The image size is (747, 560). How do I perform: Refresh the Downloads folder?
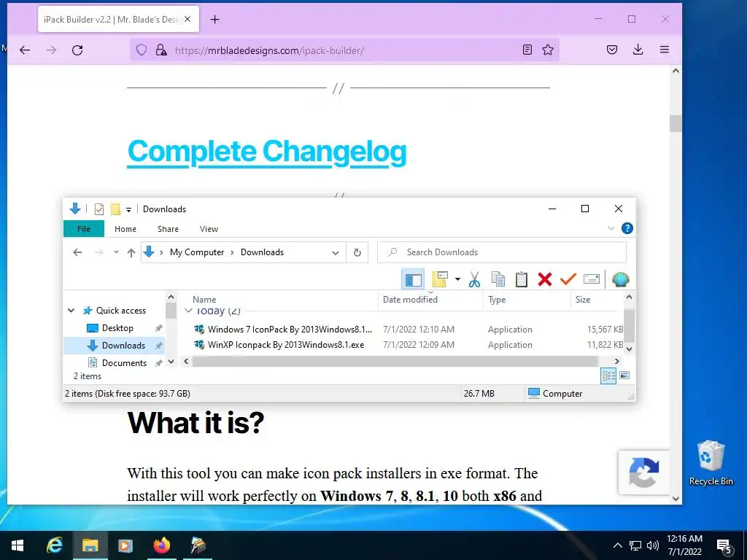click(x=357, y=252)
